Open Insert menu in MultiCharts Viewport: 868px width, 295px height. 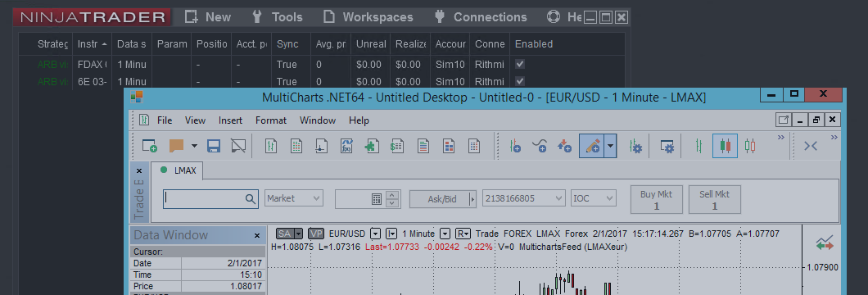(x=230, y=120)
